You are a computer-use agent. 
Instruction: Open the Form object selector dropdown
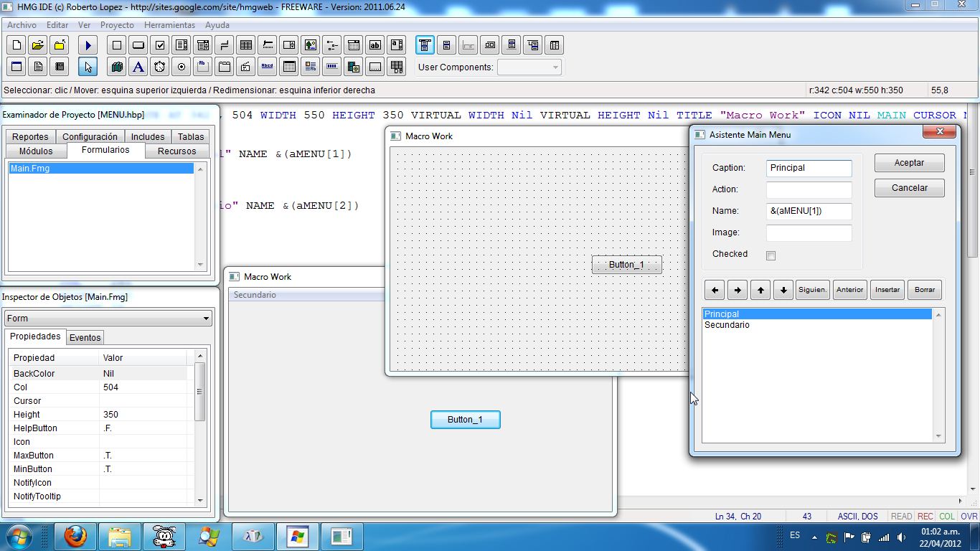[x=207, y=318]
